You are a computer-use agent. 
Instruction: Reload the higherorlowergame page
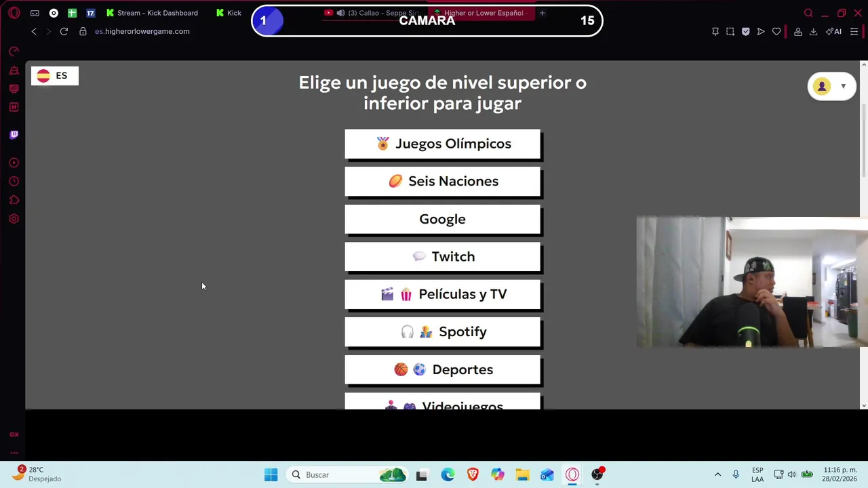point(64,31)
